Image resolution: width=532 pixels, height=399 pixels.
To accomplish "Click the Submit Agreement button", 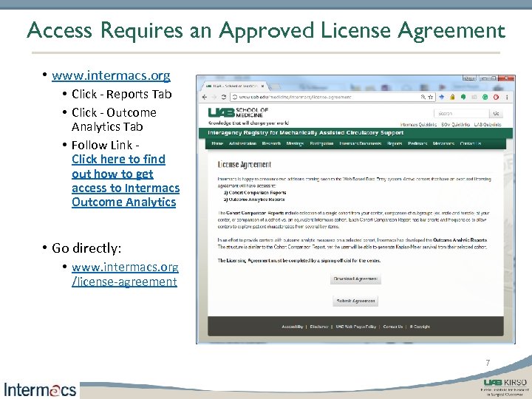I will [355, 301].
